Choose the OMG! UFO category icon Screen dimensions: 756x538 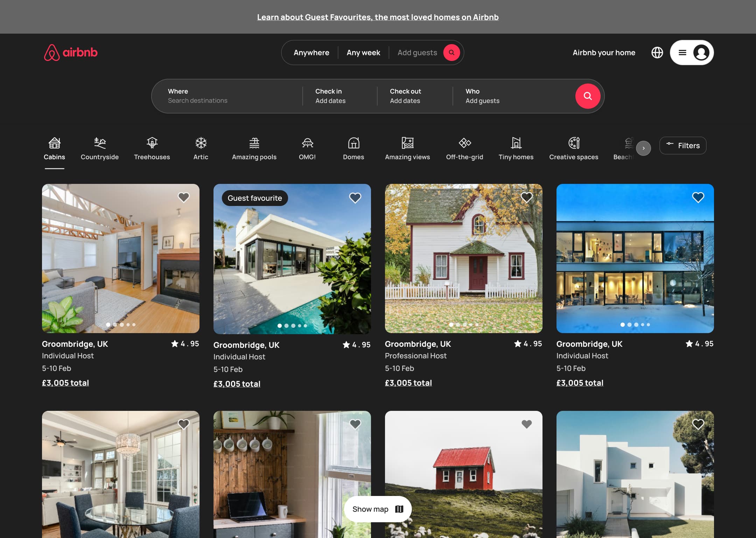coord(307,143)
